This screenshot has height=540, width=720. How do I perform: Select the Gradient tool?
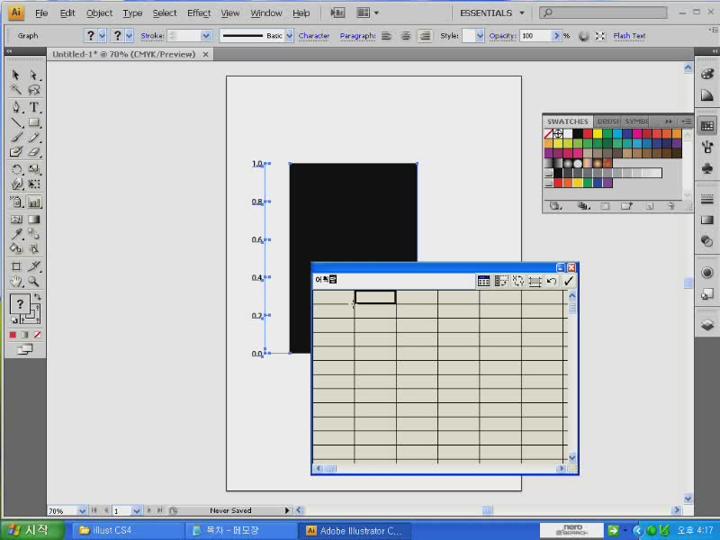(x=34, y=219)
